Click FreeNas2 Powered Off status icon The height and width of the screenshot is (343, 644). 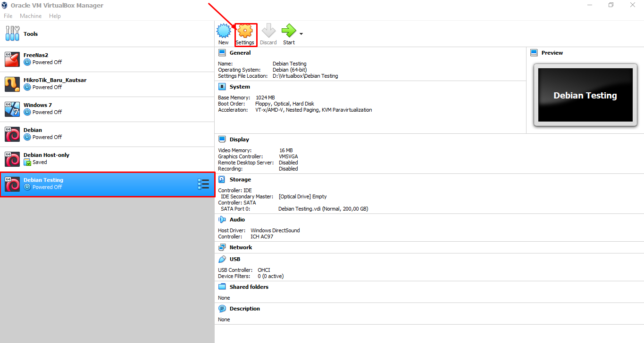click(27, 62)
